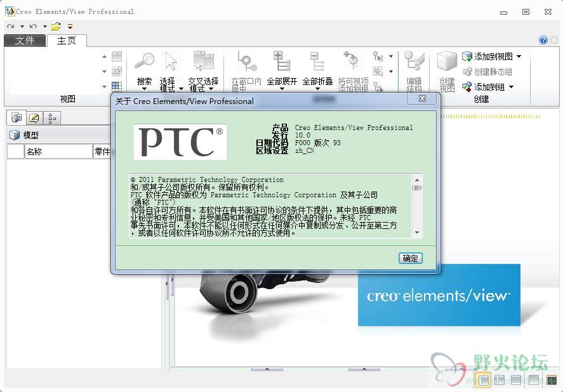This screenshot has width=563, height=392.
Task: Open the 全部折叠 dropdown arrow
Action: pos(317,88)
